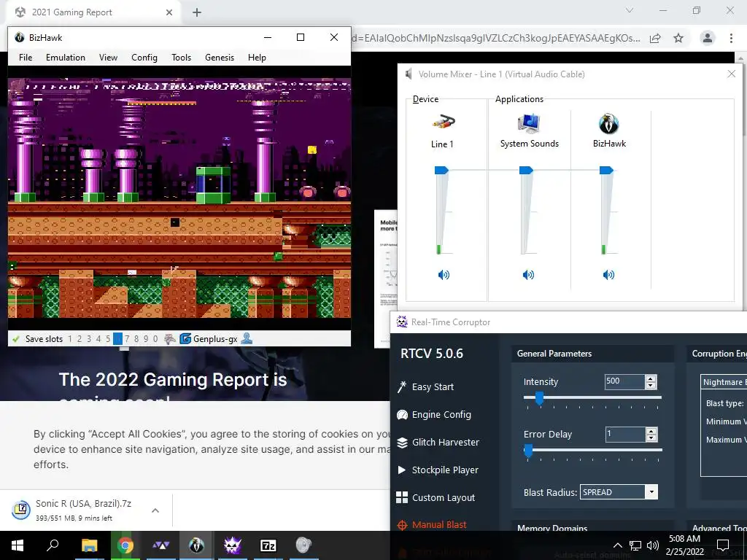
Task: Open the Help menu in BizHawk
Action: [x=257, y=58]
